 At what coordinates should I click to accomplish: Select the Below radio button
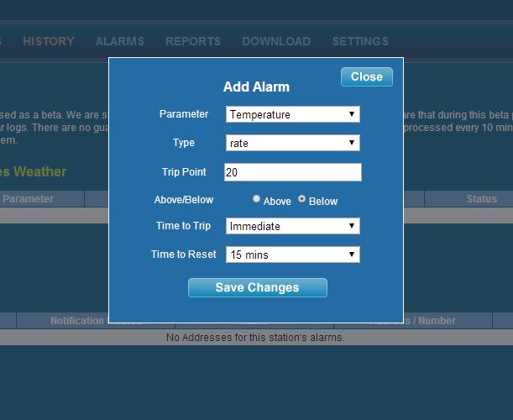coord(302,200)
